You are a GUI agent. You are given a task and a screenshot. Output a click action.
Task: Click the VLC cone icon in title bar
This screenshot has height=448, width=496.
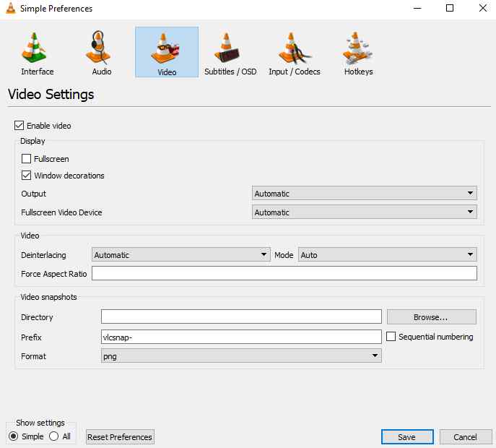(10, 8)
